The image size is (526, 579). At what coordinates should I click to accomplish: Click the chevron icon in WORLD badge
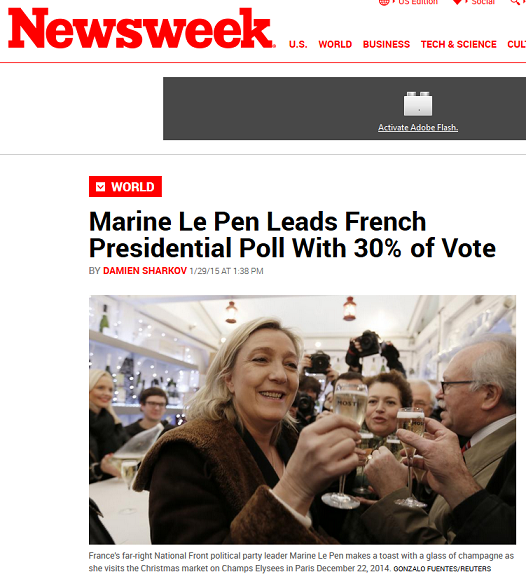click(100, 187)
